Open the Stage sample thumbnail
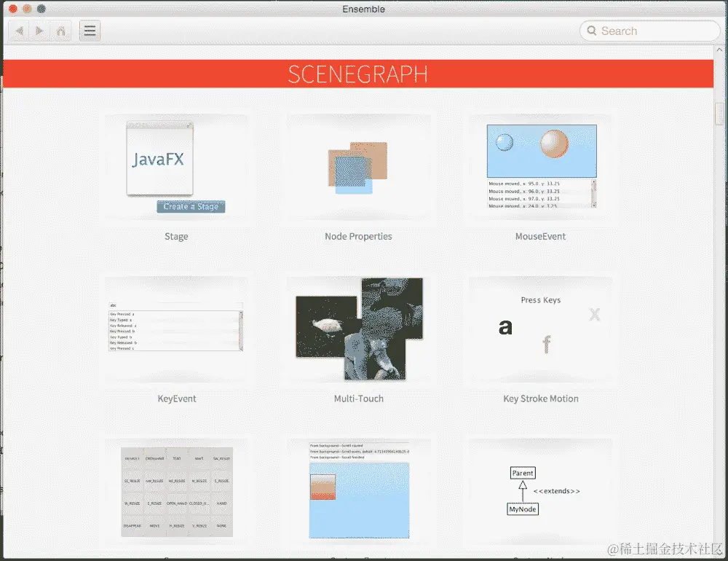728x561 pixels. (x=176, y=166)
